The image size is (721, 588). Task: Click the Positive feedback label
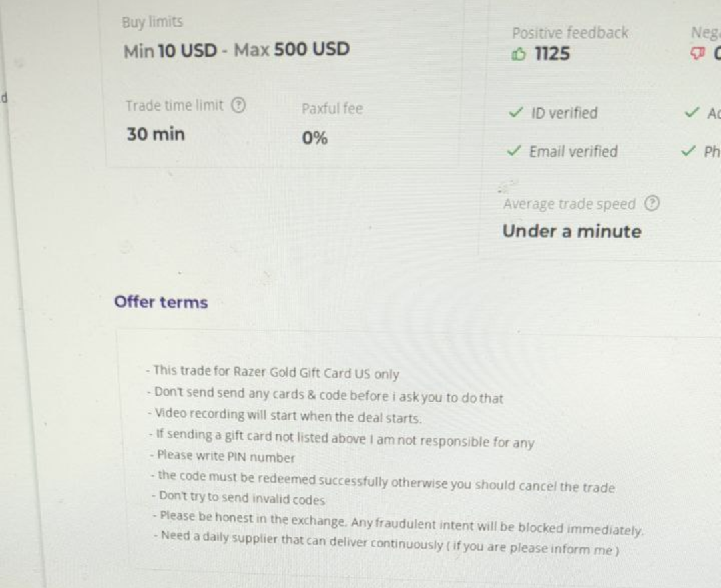point(569,33)
